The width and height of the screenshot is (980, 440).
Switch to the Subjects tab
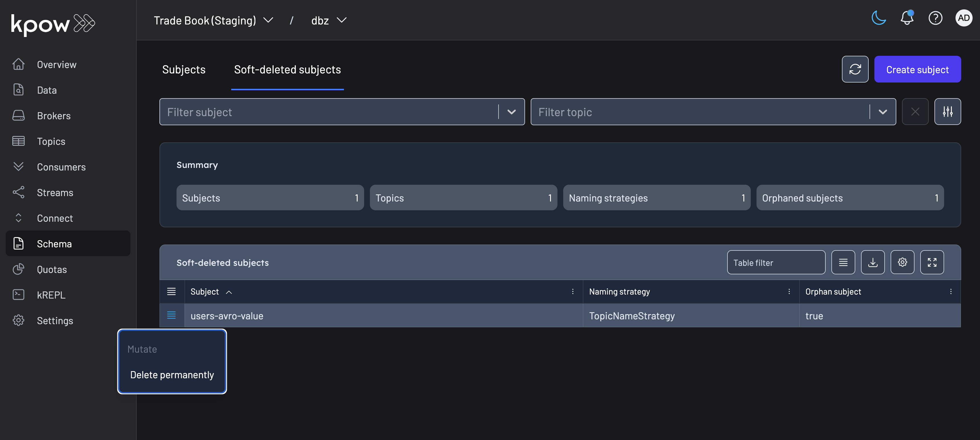[184, 70]
